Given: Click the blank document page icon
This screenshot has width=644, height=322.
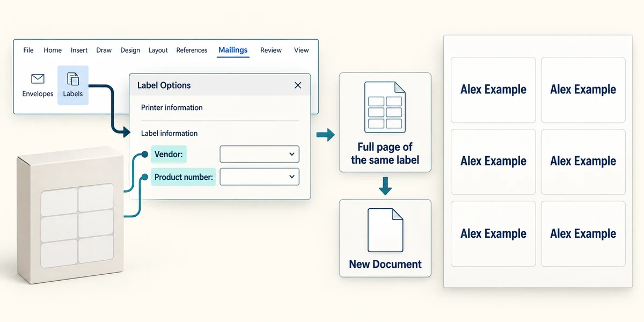Looking at the screenshot, I should [385, 230].
